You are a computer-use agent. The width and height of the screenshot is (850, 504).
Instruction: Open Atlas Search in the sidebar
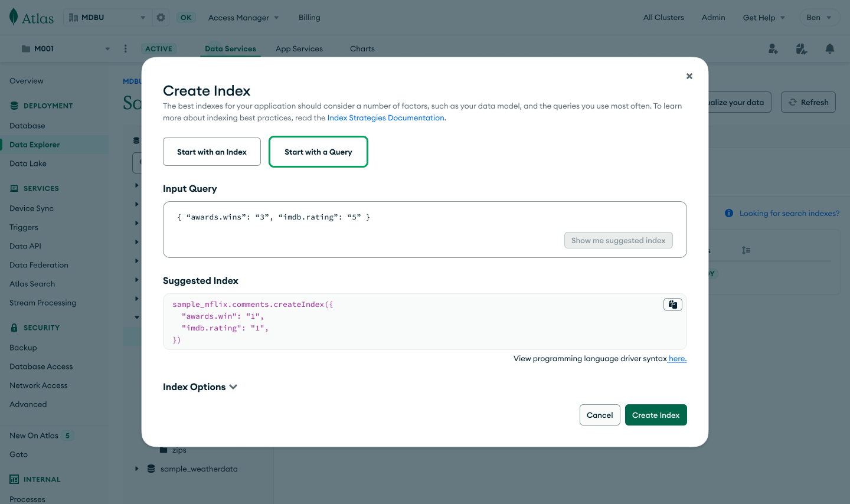[x=32, y=284]
